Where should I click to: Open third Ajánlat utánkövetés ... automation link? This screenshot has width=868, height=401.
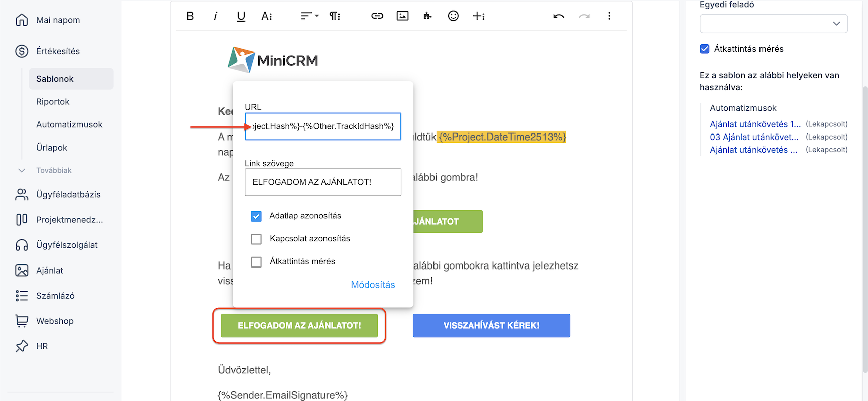[x=753, y=150]
